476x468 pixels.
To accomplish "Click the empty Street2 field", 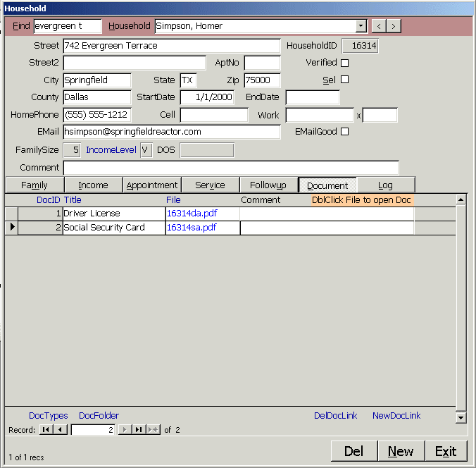I will (134, 63).
